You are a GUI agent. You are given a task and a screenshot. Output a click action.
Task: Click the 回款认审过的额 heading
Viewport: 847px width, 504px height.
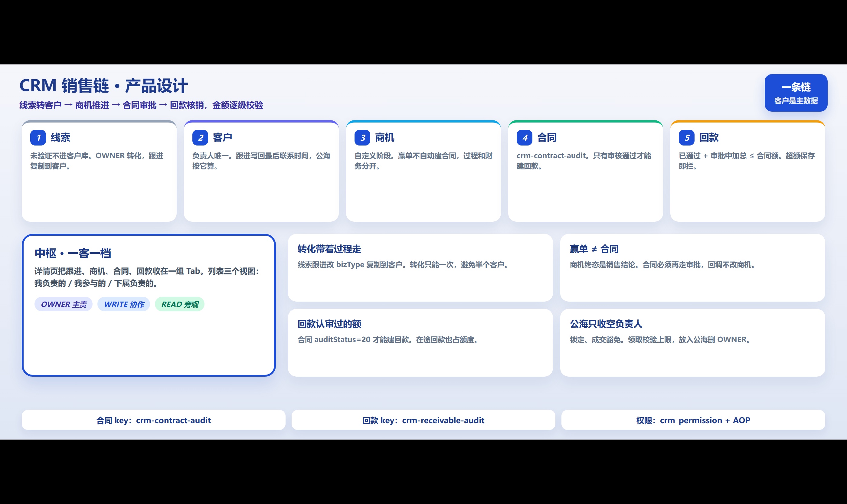click(329, 324)
